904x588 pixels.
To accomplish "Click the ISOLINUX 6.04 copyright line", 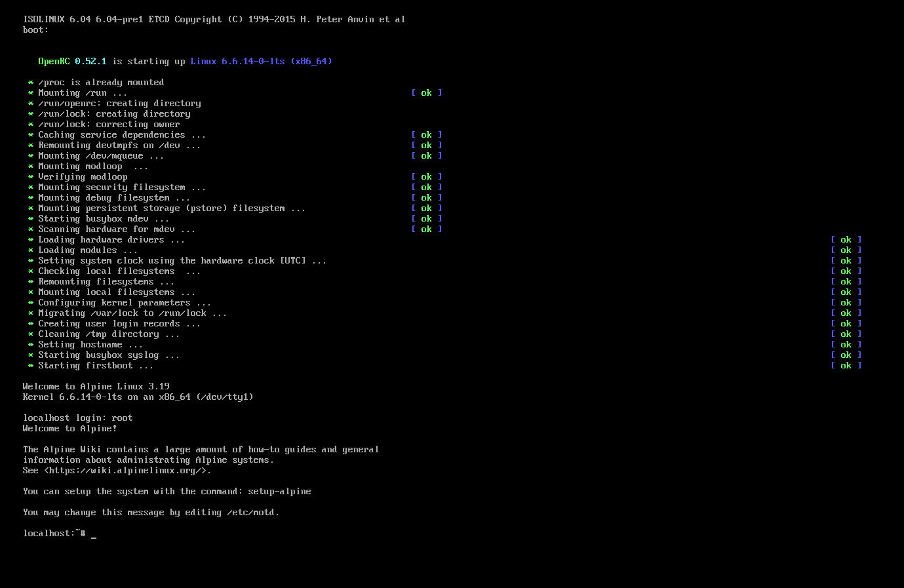I will pos(214,20).
